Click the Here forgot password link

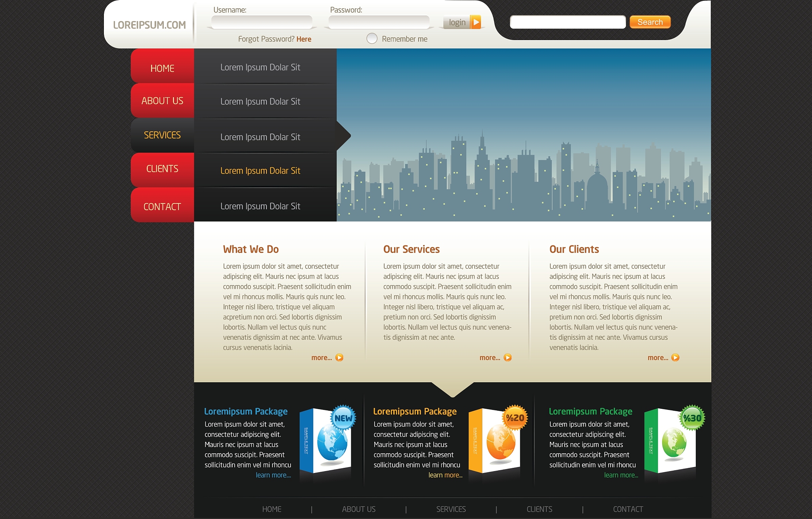(x=304, y=39)
